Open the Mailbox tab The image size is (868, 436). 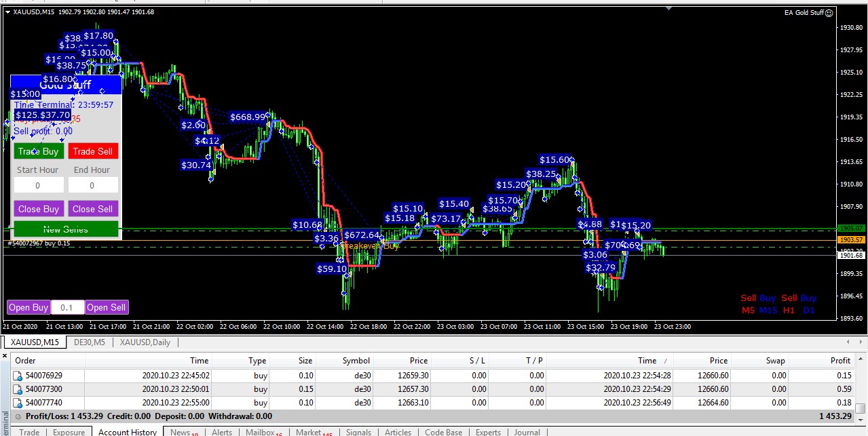263,432
